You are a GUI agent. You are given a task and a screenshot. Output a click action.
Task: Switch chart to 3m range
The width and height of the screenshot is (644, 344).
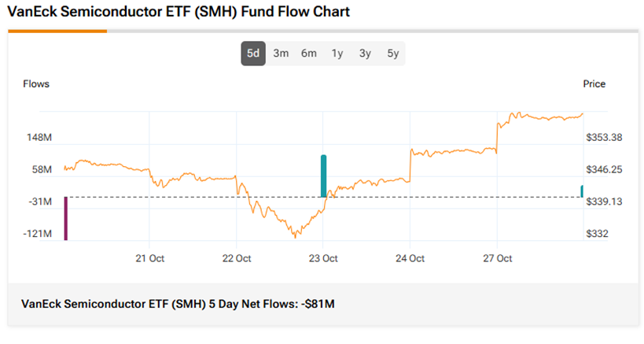click(x=281, y=54)
